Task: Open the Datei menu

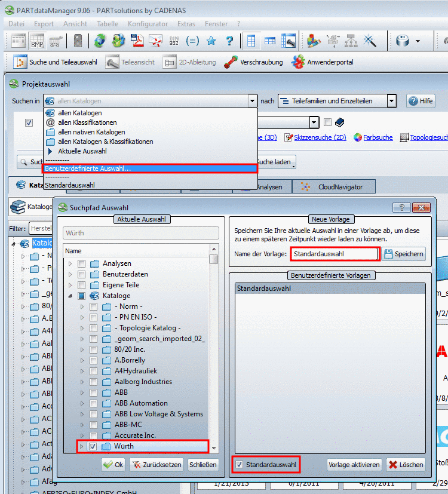Action: (16, 24)
